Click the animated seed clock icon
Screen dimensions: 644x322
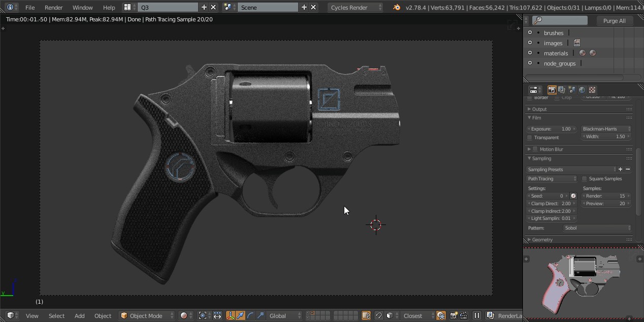pyautogui.click(x=573, y=196)
